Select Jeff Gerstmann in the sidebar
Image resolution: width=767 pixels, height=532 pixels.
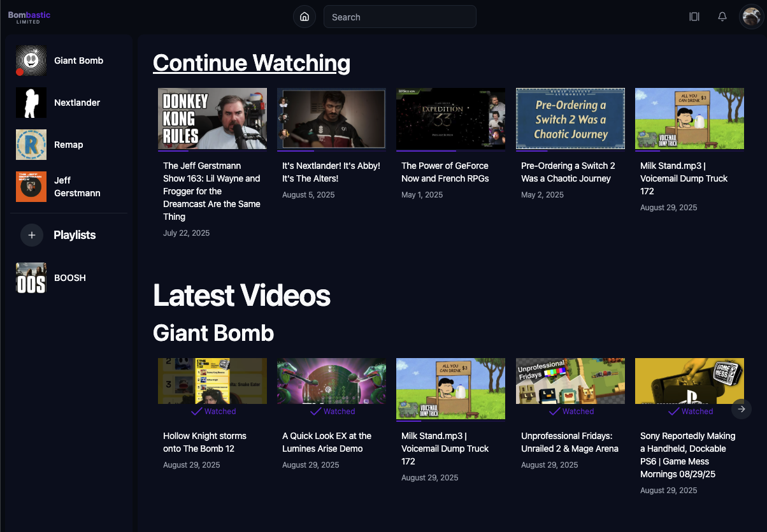pyautogui.click(x=77, y=187)
